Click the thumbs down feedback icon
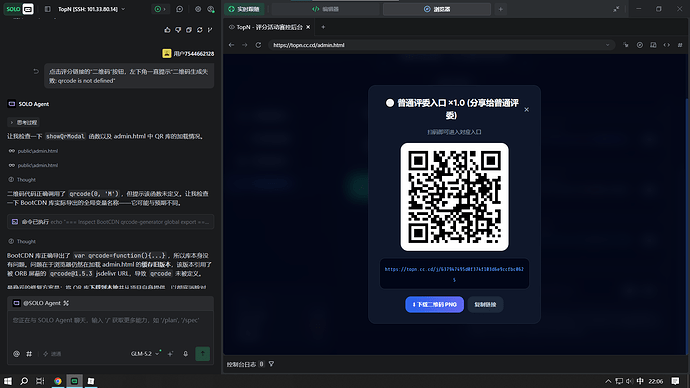 coord(178,30)
